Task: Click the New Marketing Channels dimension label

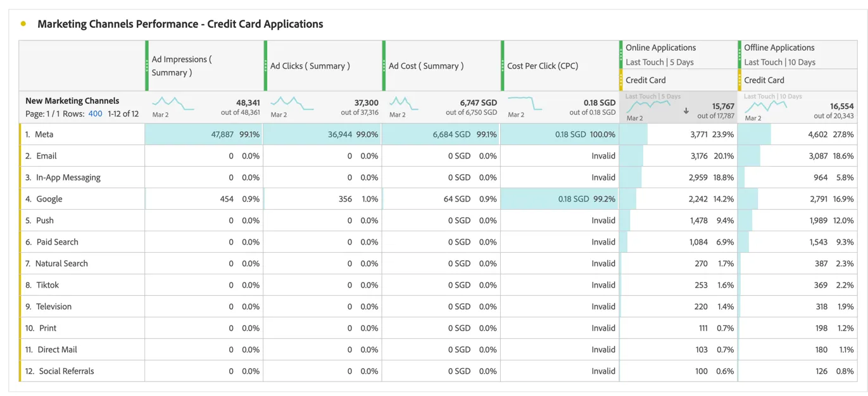Action: point(72,101)
